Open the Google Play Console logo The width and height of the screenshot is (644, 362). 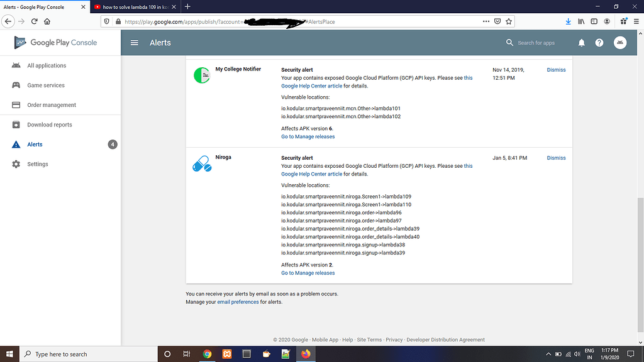(x=55, y=42)
